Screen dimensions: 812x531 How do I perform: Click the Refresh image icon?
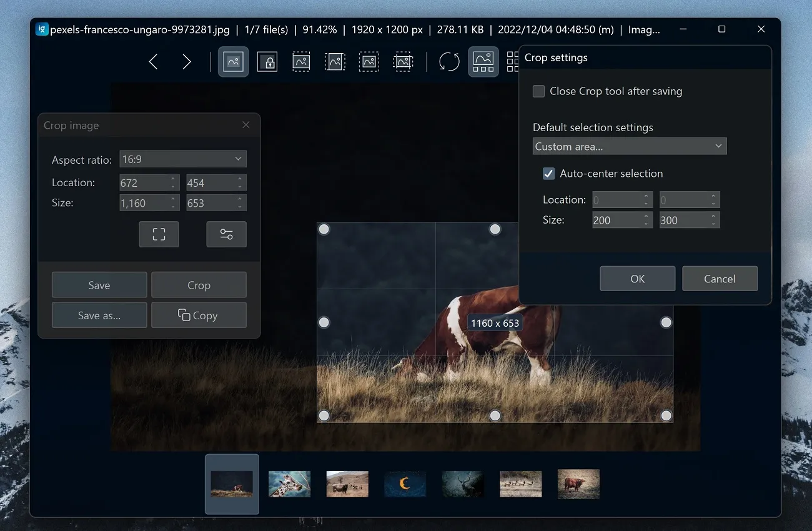point(449,62)
